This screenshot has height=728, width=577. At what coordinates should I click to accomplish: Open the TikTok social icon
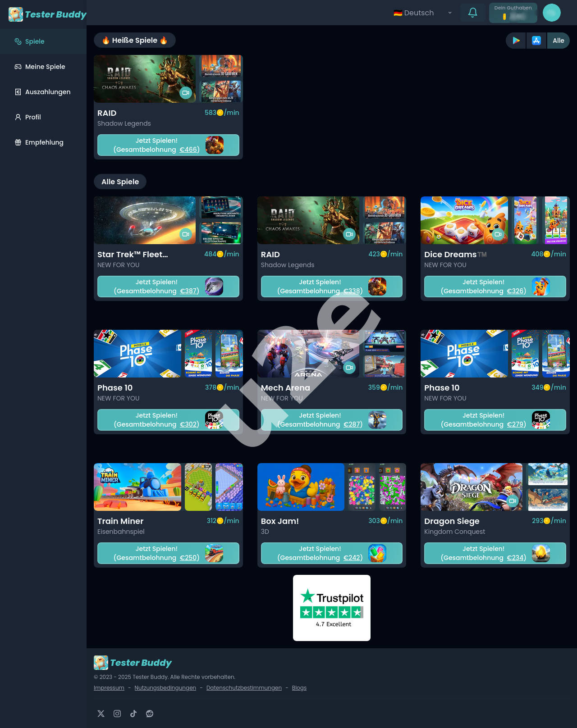[x=133, y=714]
